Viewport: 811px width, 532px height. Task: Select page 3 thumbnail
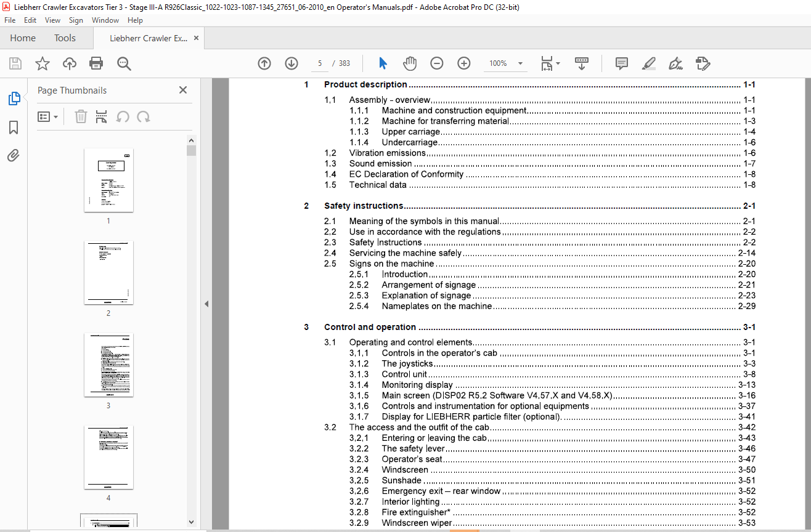108,365
